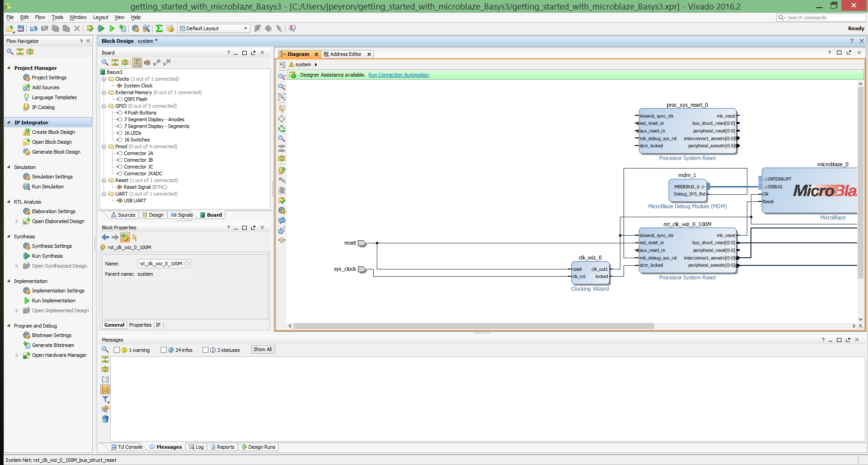Open the Tools menu
The width and height of the screenshot is (868, 465).
click(57, 17)
